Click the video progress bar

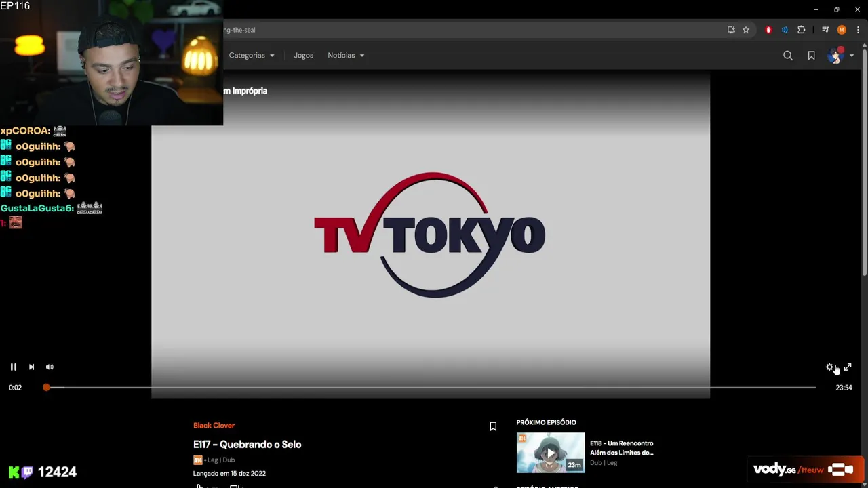(430, 387)
